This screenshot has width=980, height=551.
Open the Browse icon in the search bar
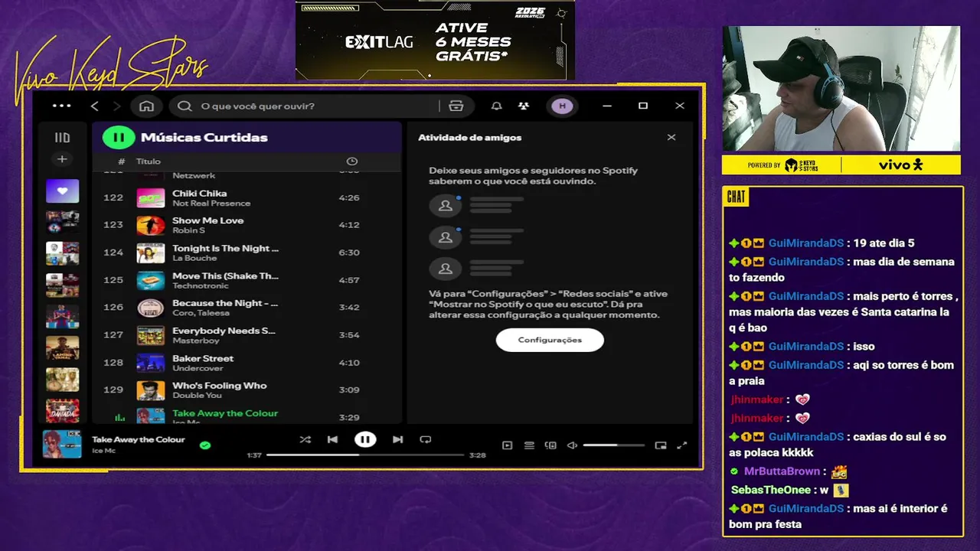pos(456,106)
